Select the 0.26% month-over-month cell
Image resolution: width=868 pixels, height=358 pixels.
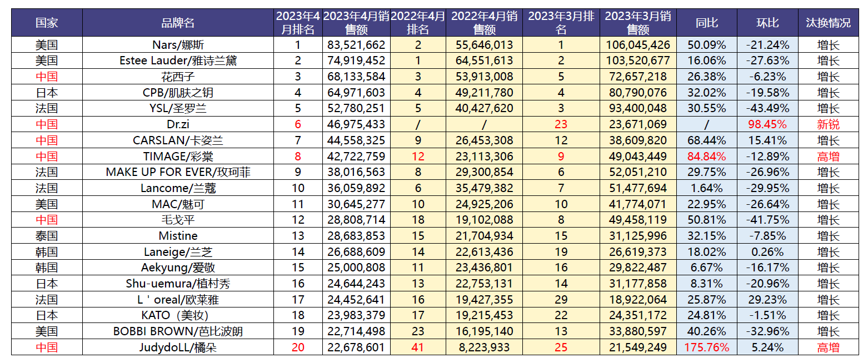(767, 253)
